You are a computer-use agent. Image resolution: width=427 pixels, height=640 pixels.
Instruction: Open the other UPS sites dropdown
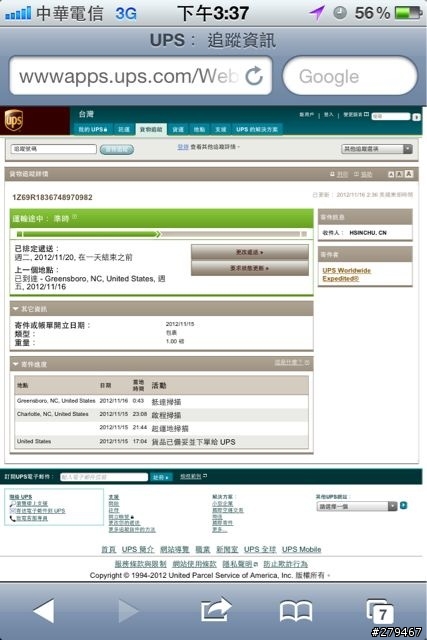click(357, 506)
